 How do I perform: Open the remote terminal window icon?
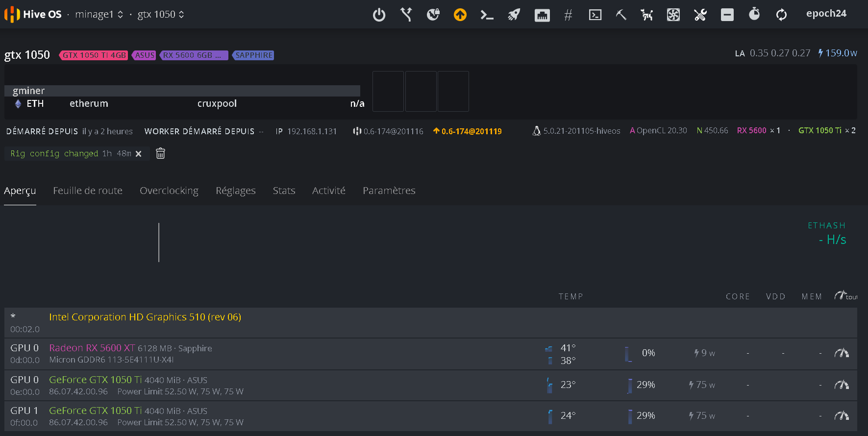595,15
